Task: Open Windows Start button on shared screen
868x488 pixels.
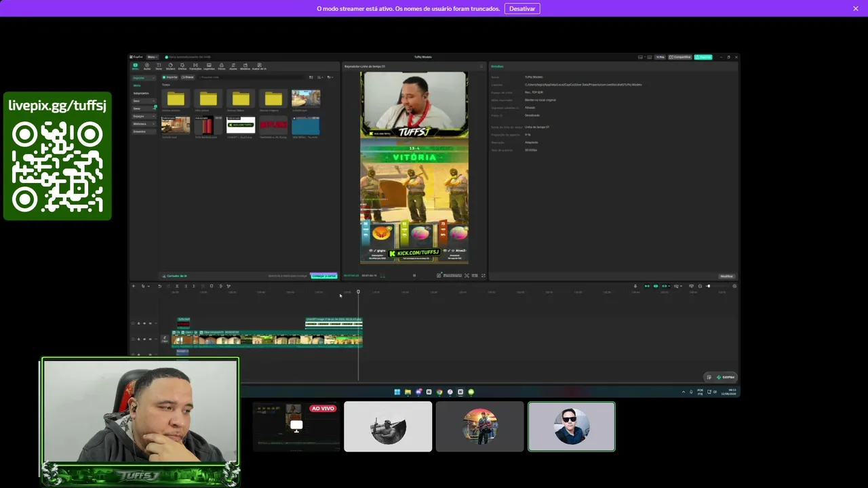Action: (397, 392)
